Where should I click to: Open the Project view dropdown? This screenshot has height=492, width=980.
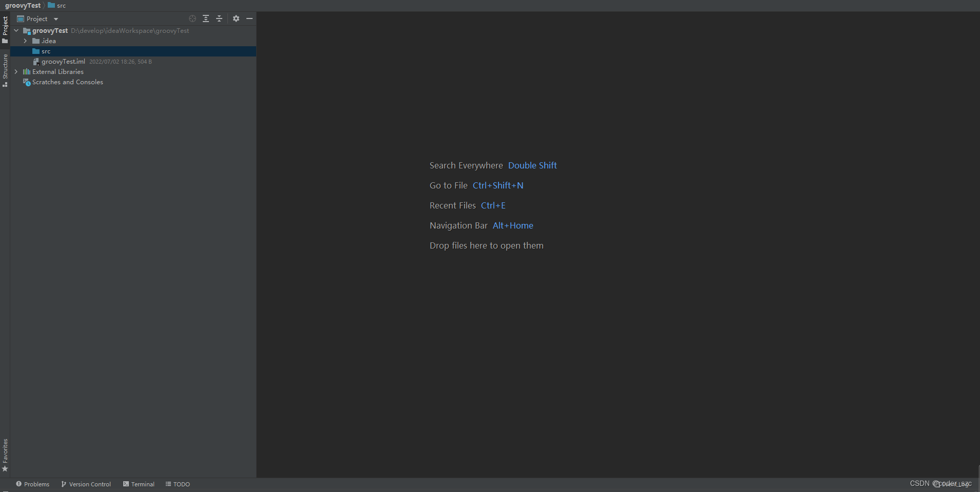pos(38,18)
